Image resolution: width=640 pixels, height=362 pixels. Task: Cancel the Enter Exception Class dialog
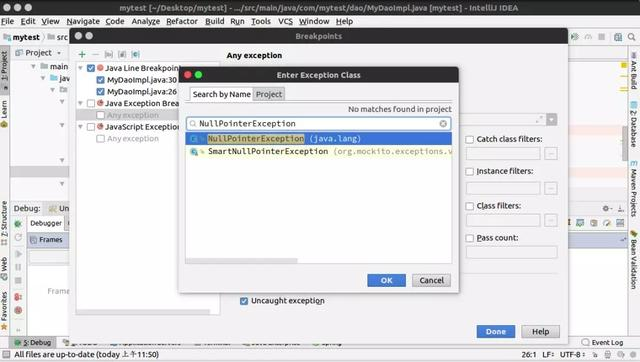click(431, 280)
